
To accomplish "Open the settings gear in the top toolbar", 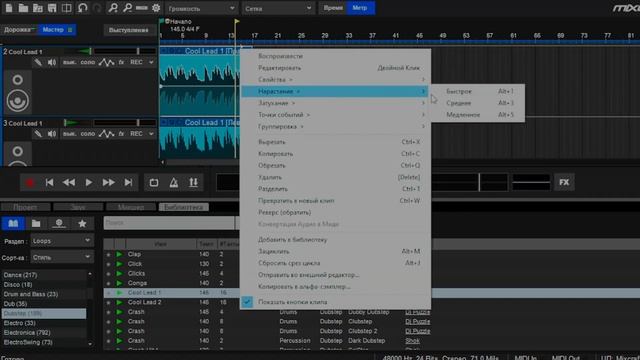I will [156, 8].
